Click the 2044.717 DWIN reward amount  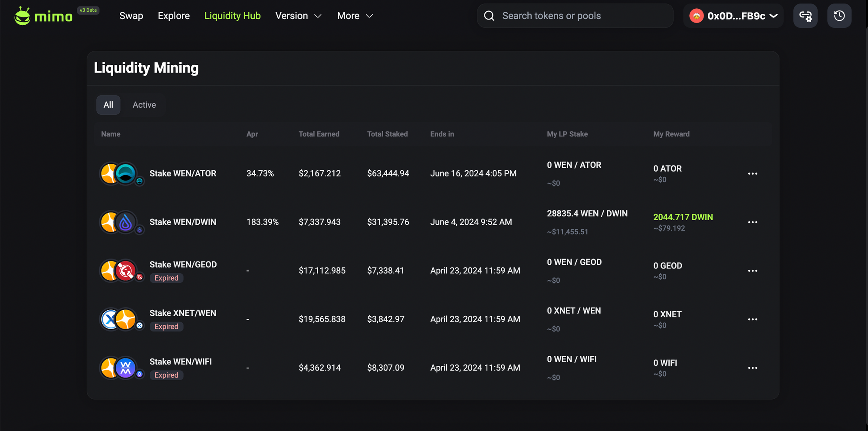pyautogui.click(x=683, y=217)
